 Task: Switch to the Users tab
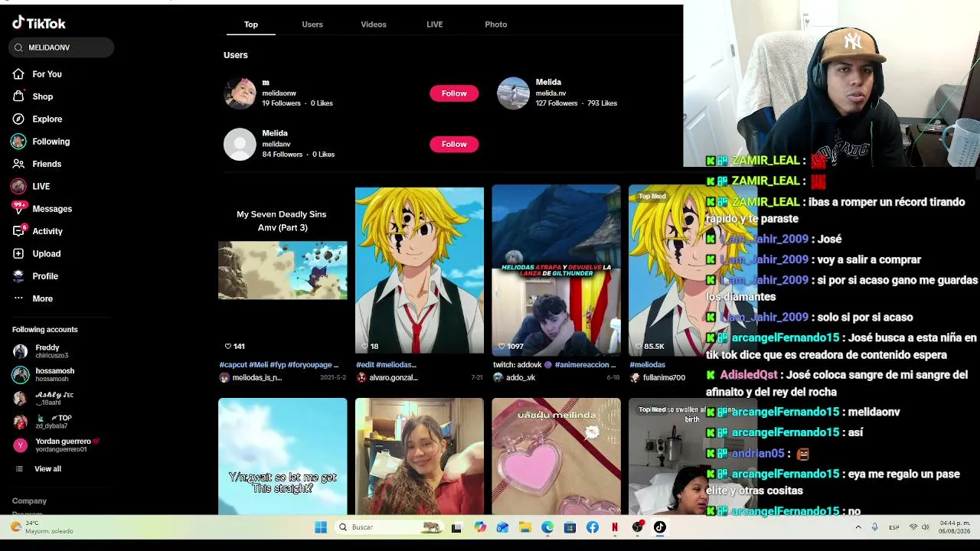coord(312,24)
